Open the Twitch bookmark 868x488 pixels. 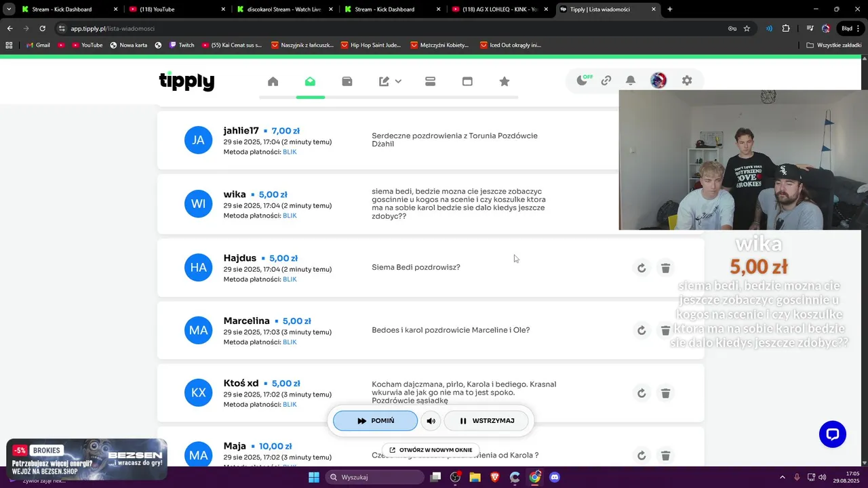(181, 45)
